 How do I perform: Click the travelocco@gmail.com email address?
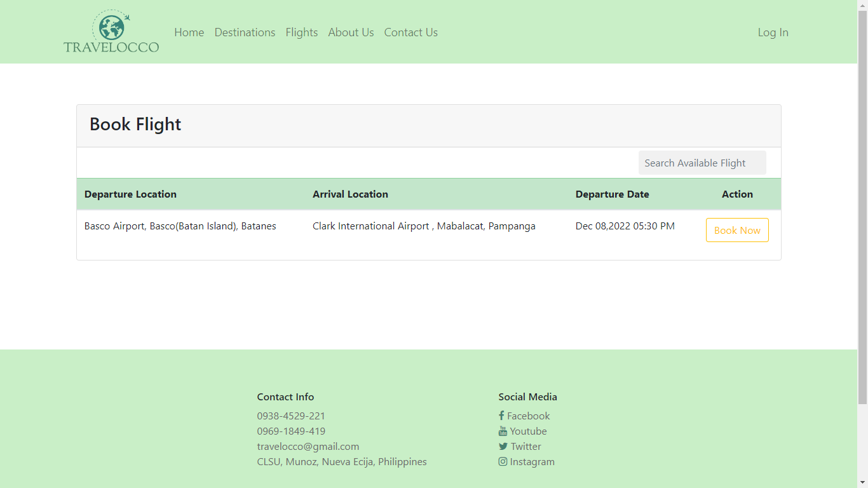coord(308,447)
